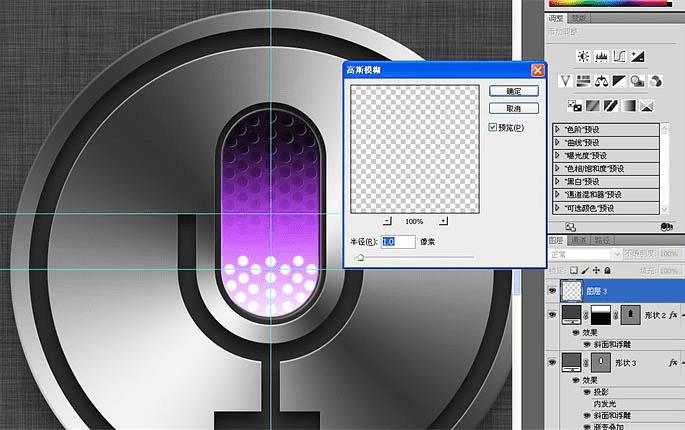
Task: Click the color spectrum bar
Action: [x=610, y=3]
